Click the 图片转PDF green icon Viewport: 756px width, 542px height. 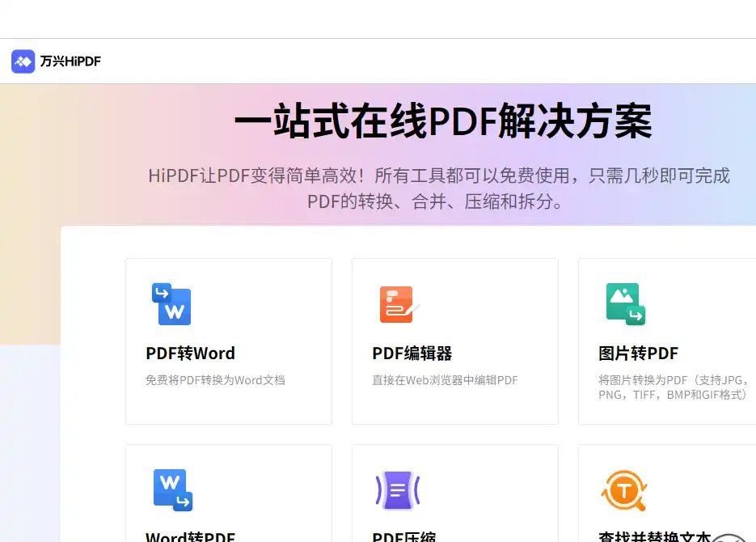[x=626, y=304]
